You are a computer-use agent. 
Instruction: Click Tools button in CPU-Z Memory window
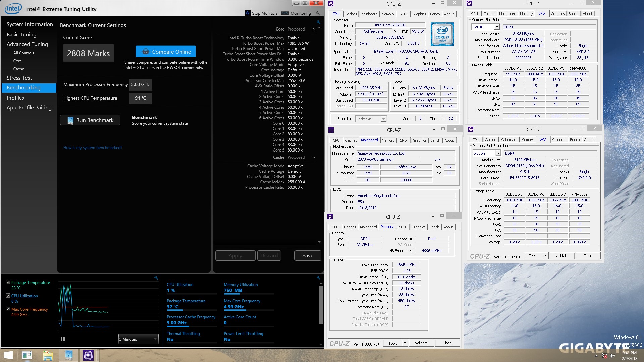tap(393, 343)
